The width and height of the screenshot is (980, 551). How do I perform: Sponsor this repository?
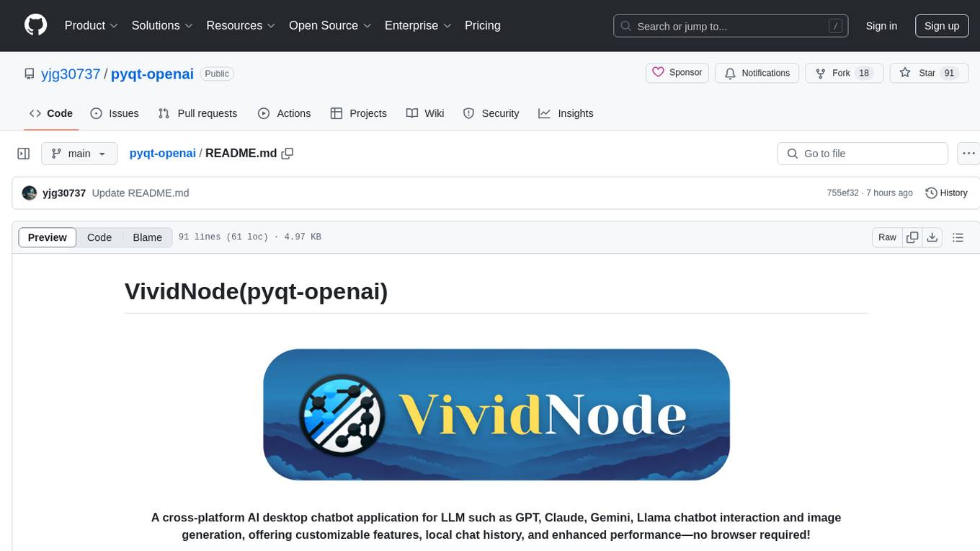pos(677,73)
